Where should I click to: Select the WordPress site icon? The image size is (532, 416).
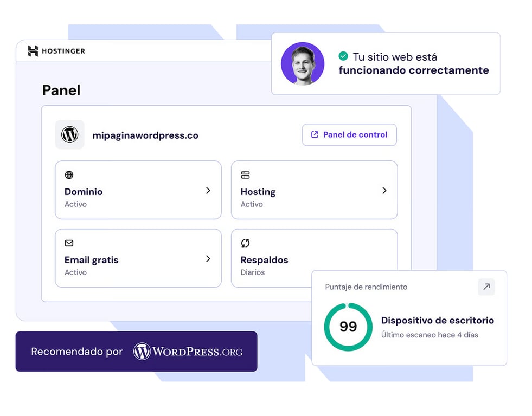pos(69,134)
